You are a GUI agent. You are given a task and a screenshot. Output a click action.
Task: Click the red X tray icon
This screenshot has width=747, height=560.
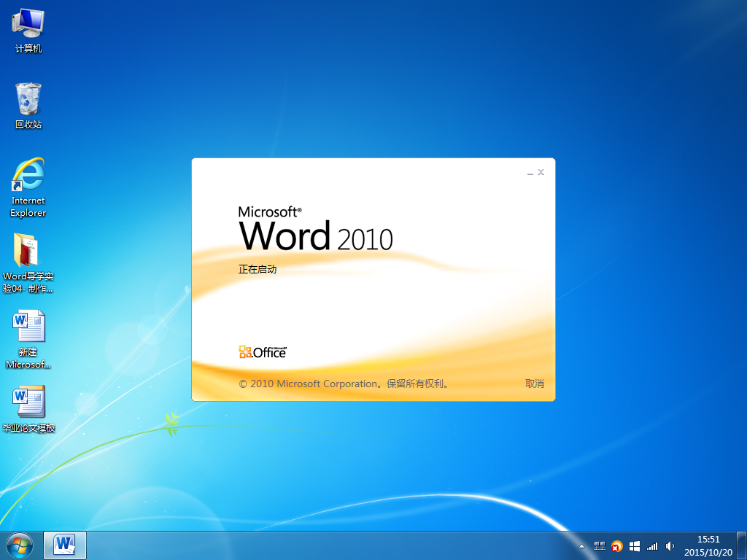(617, 546)
